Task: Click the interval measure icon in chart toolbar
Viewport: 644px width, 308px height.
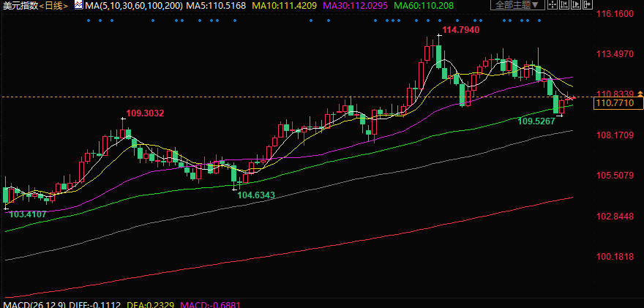Action: click(563, 5)
